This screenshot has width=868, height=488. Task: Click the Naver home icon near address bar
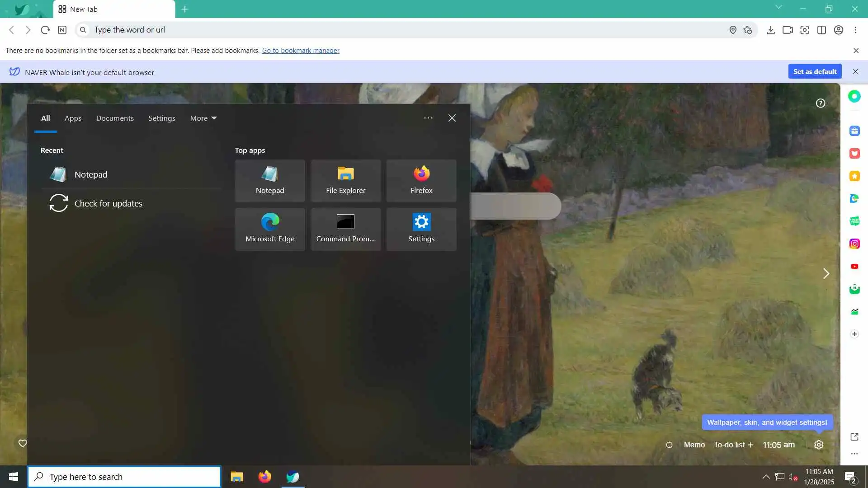(62, 30)
